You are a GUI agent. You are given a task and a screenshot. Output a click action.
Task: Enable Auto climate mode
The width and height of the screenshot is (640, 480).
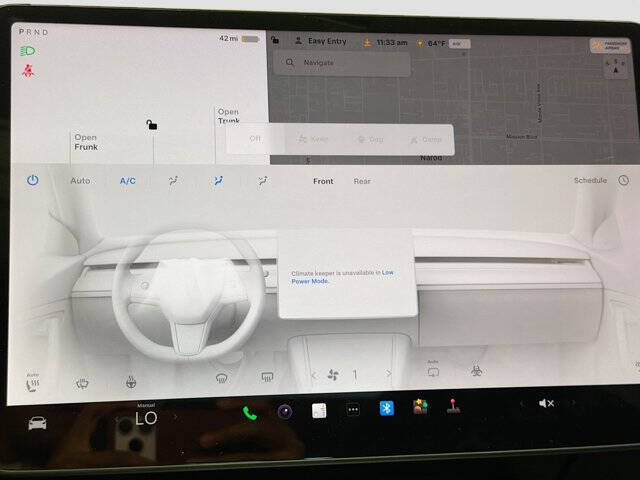click(80, 180)
